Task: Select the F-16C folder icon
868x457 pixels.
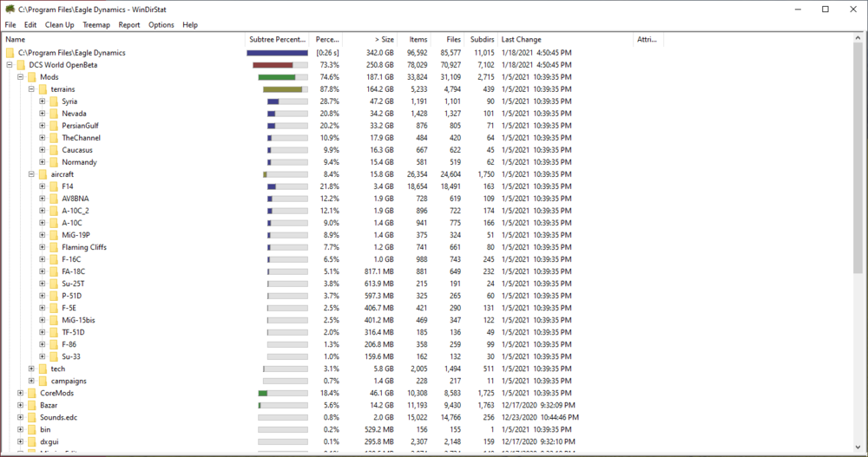Action: click(54, 259)
